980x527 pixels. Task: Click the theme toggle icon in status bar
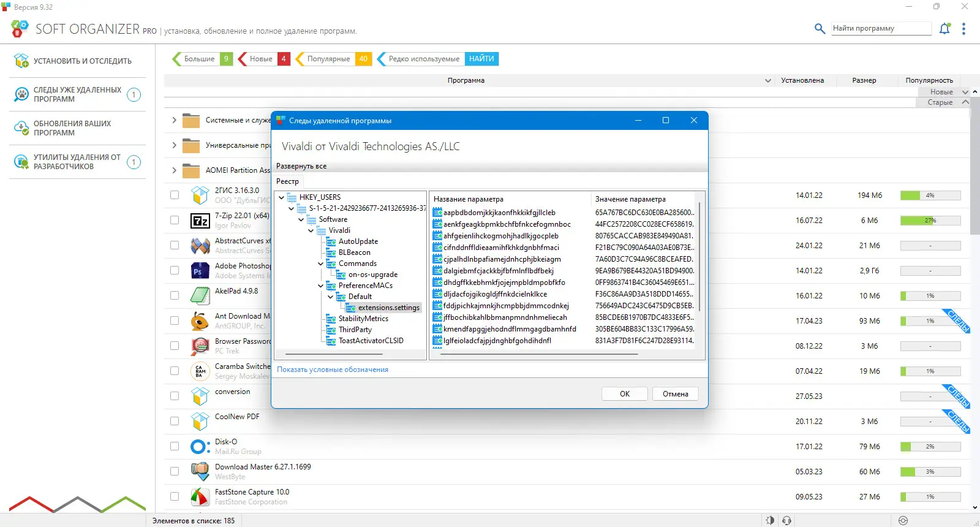coord(770,520)
